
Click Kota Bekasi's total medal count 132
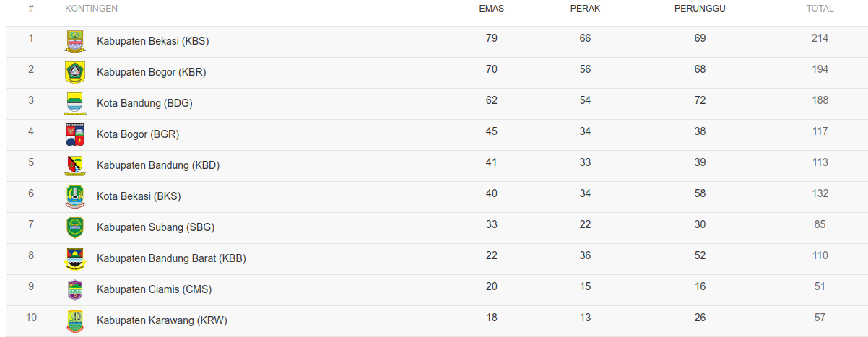(820, 193)
